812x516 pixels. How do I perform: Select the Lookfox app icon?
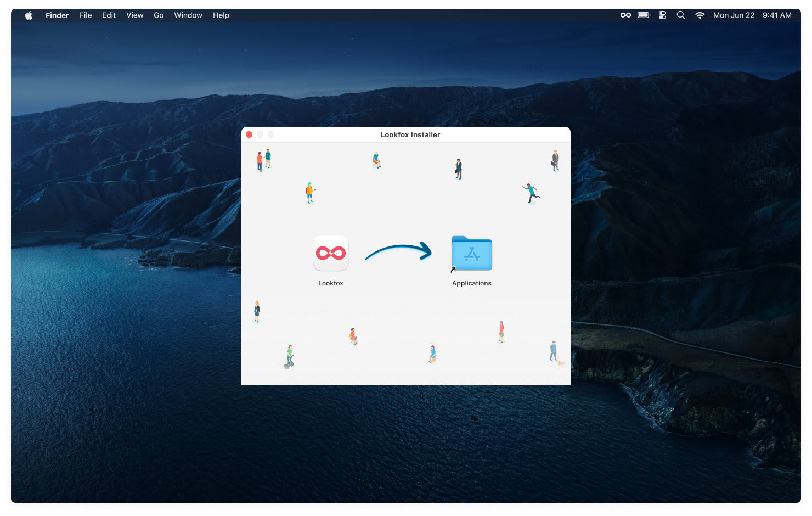coord(331,253)
